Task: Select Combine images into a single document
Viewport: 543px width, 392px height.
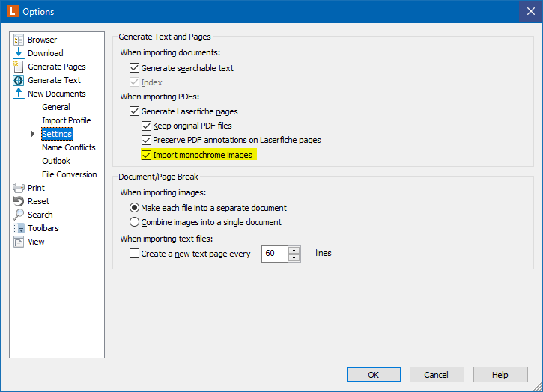Action: pyautogui.click(x=134, y=222)
